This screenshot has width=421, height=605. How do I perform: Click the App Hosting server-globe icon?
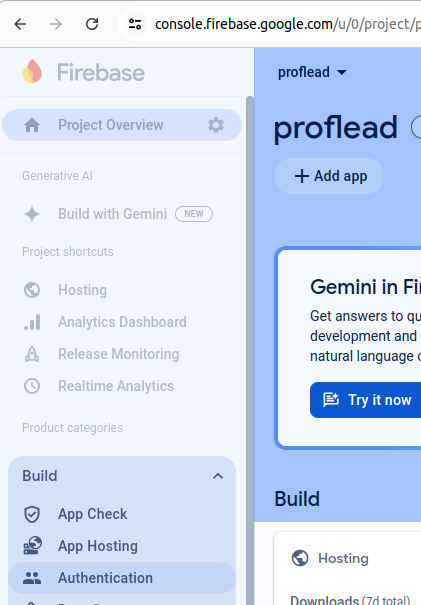(x=32, y=546)
